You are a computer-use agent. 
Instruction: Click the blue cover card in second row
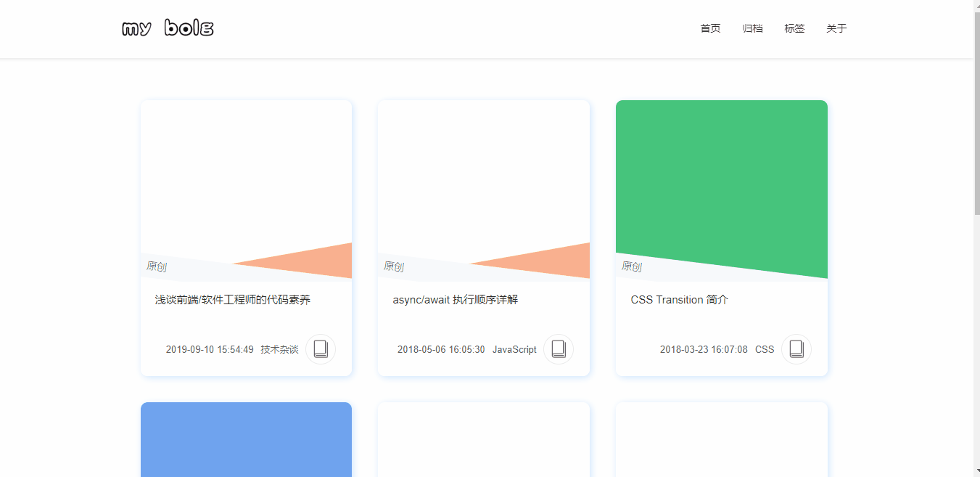click(246, 439)
